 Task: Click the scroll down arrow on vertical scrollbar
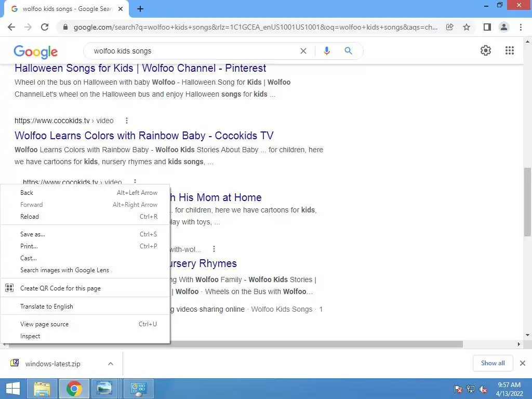pyautogui.click(x=527, y=335)
